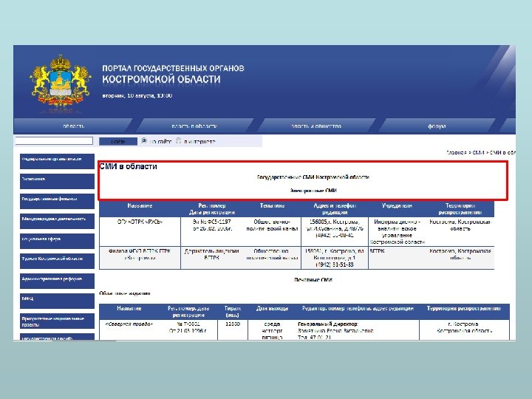Click the 'Главная' breadcrumb link
532x399 pixels.
point(457,153)
